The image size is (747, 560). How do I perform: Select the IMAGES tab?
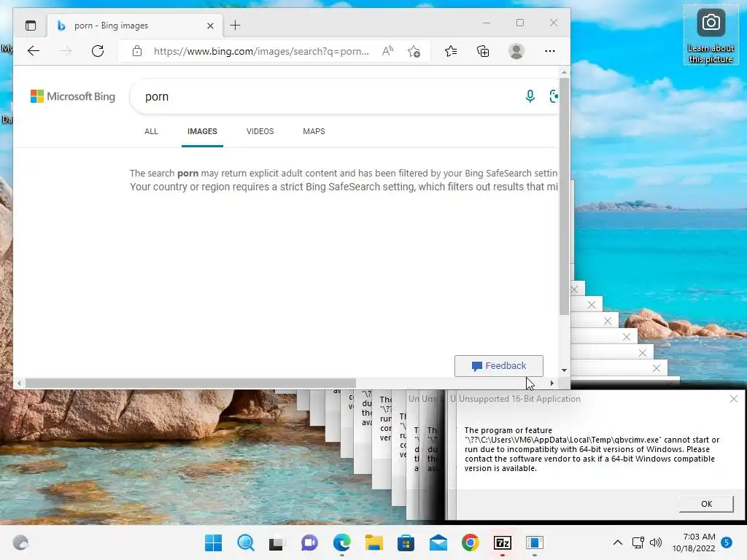click(x=202, y=131)
